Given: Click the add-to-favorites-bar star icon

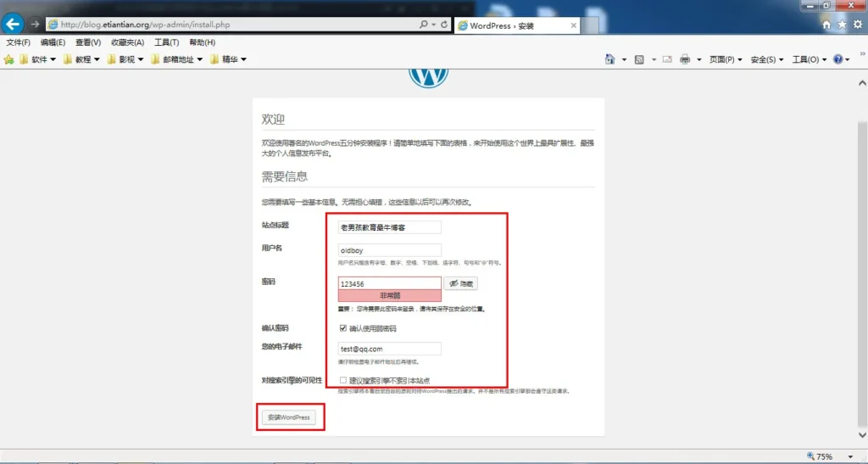Looking at the screenshot, I should click(x=9, y=59).
